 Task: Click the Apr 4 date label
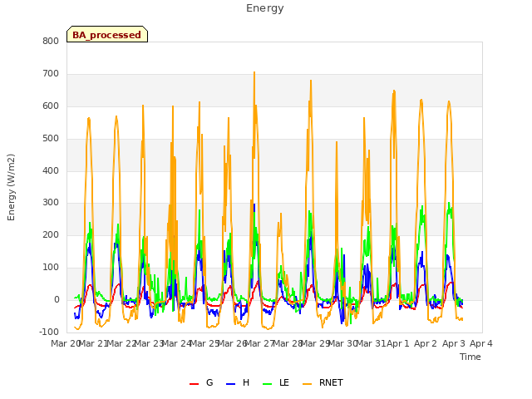(x=481, y=343)
